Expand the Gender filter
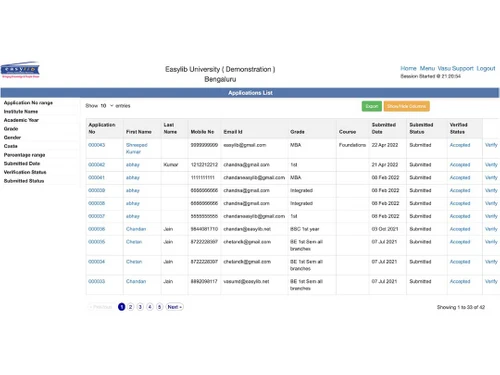The width and height of the screenshot is (500, 375). coord(12,137)
